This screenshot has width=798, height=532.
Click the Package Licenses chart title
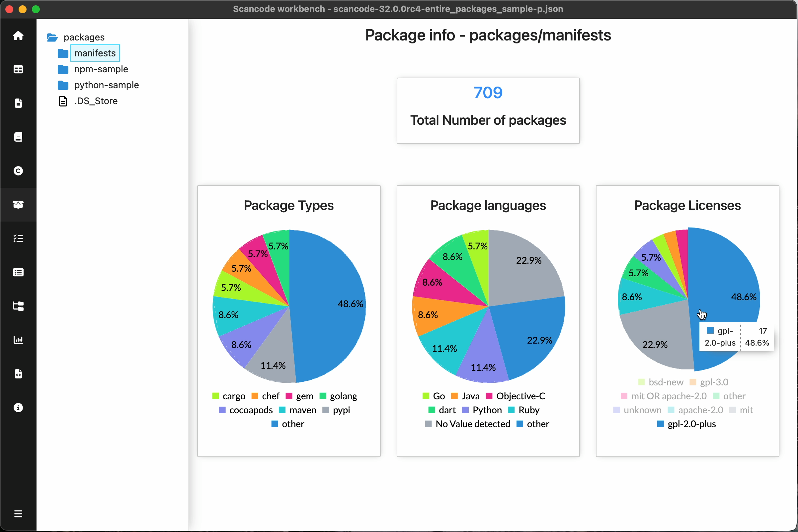(687, 205)
